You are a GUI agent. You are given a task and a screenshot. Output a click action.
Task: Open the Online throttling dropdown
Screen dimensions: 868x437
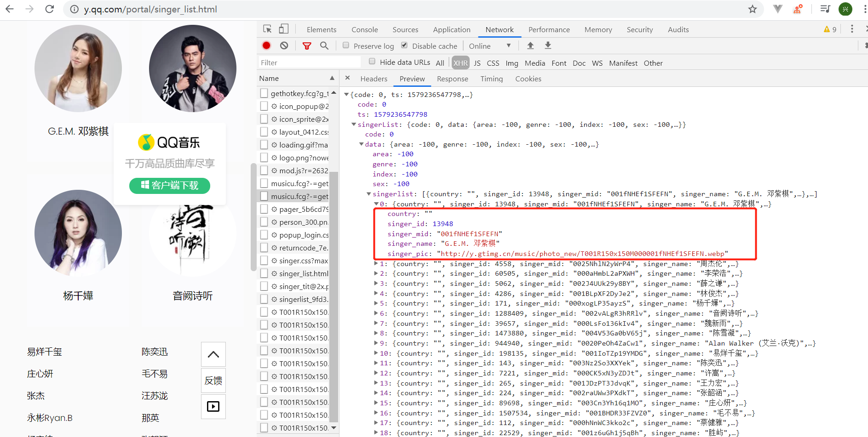490,46
